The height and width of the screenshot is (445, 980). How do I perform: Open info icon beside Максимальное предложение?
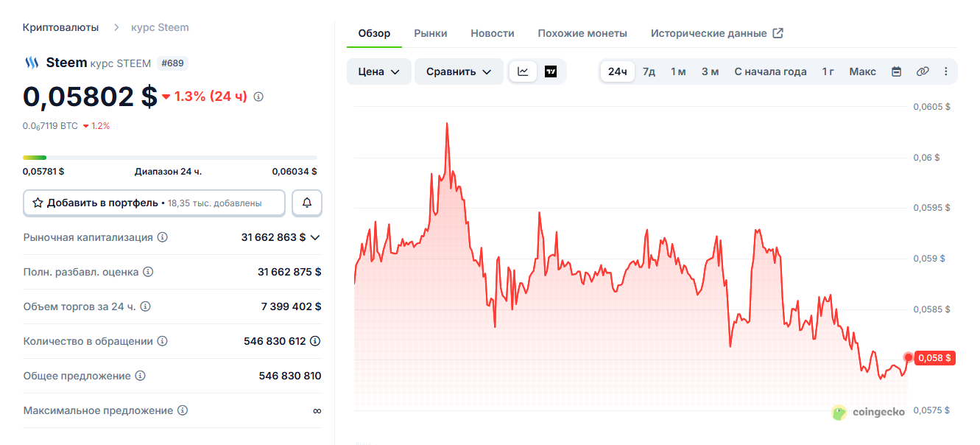coord(183,410)
